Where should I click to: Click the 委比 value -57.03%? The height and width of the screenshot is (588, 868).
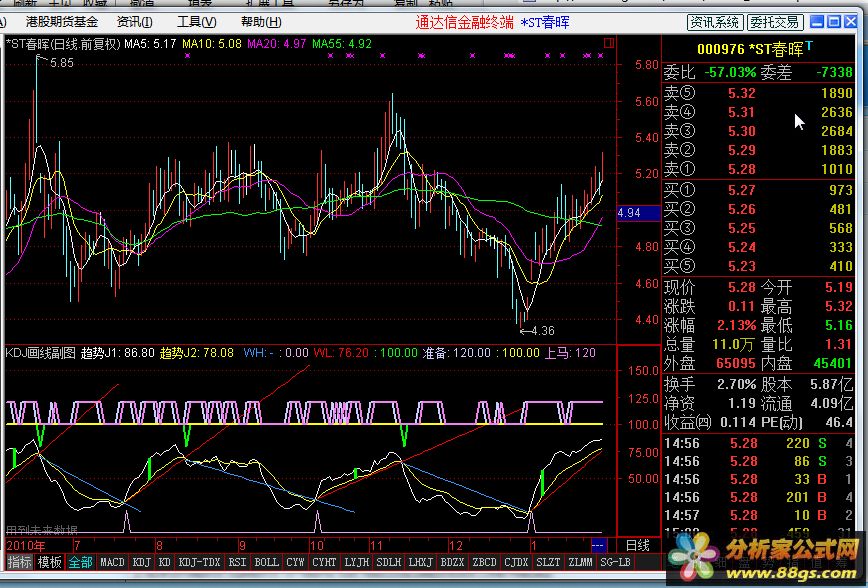[730, 73]
